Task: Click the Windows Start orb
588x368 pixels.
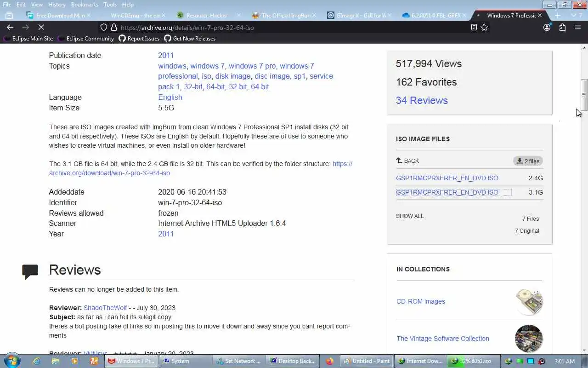Action: [12, 361]
